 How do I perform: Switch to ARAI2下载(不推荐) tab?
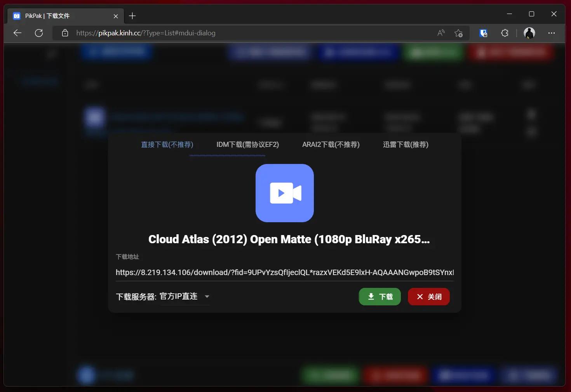click(331, 145)
